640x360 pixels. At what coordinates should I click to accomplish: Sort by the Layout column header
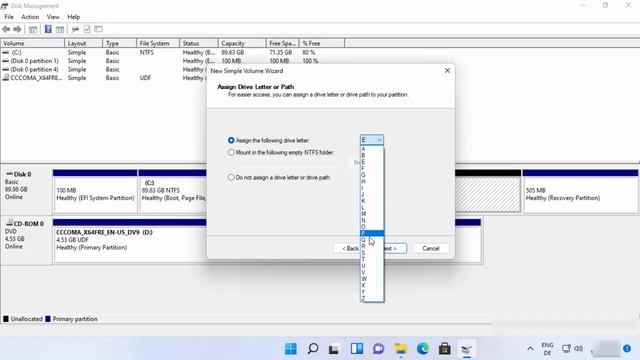point(83,43)
